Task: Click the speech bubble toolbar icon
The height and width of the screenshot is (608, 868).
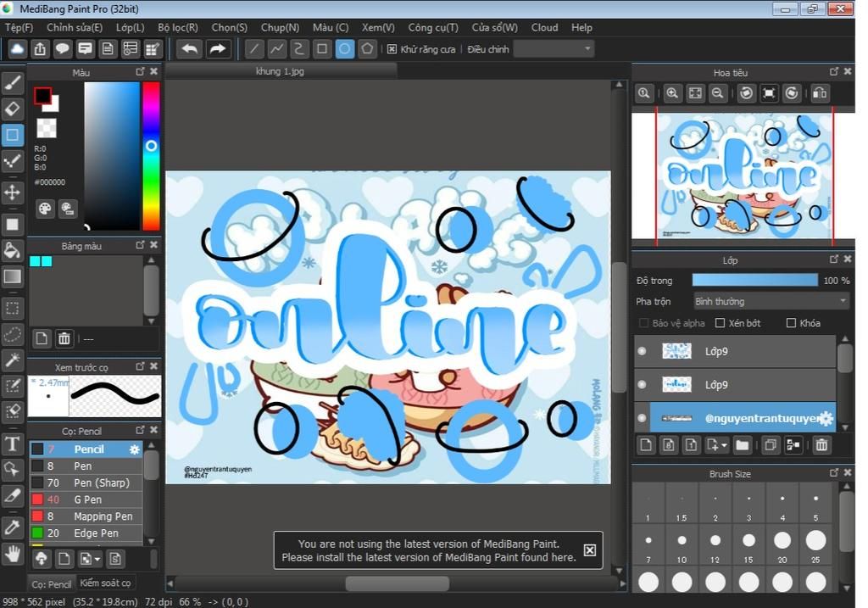Action: tap(63, 49)
